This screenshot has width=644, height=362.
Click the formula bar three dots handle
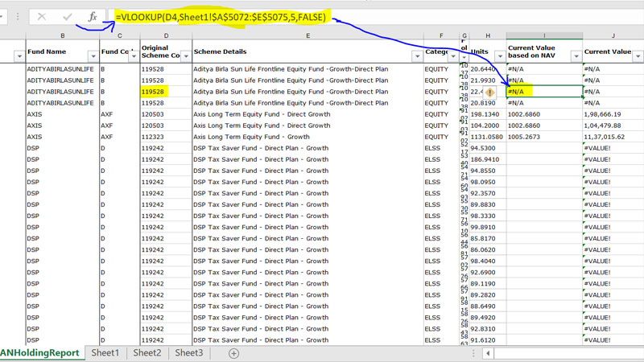[18, 17]
